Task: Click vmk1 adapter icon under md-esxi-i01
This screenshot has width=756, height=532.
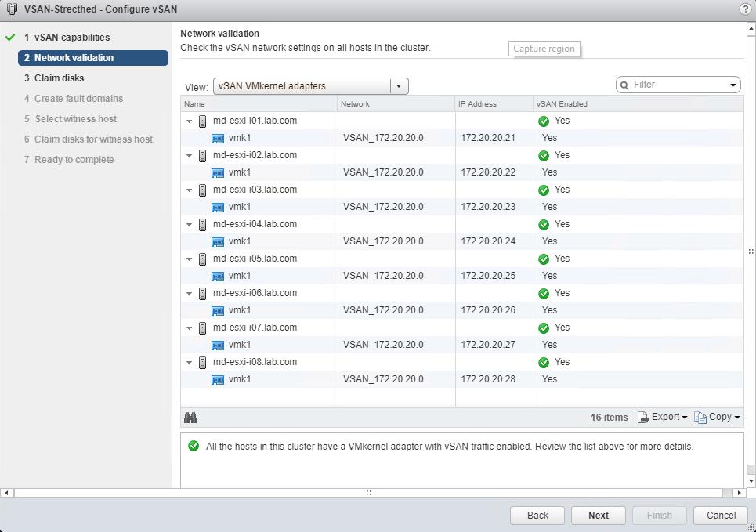Action: [x=218, y=139]
